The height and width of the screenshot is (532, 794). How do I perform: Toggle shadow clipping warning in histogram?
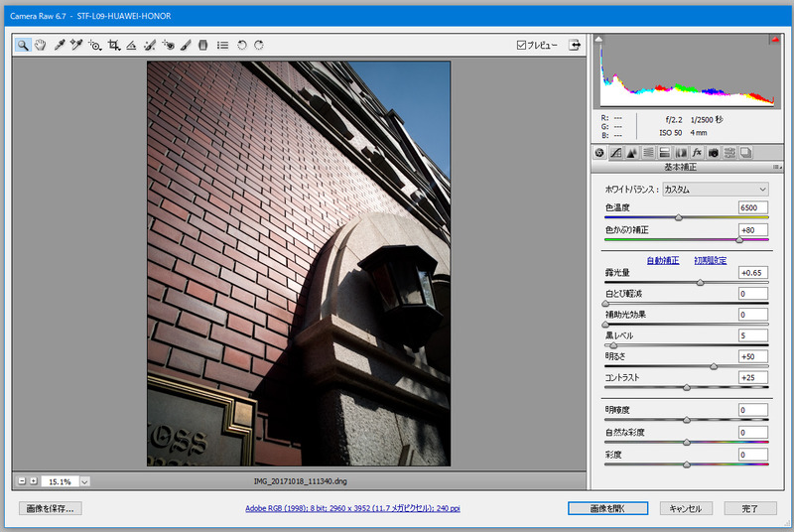click(598, 39)
